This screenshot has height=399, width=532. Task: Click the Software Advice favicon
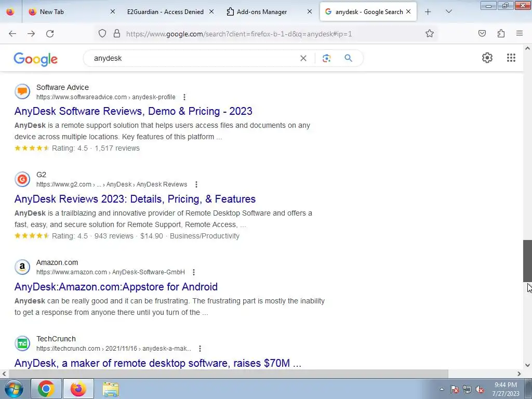(x=22, y=91)
